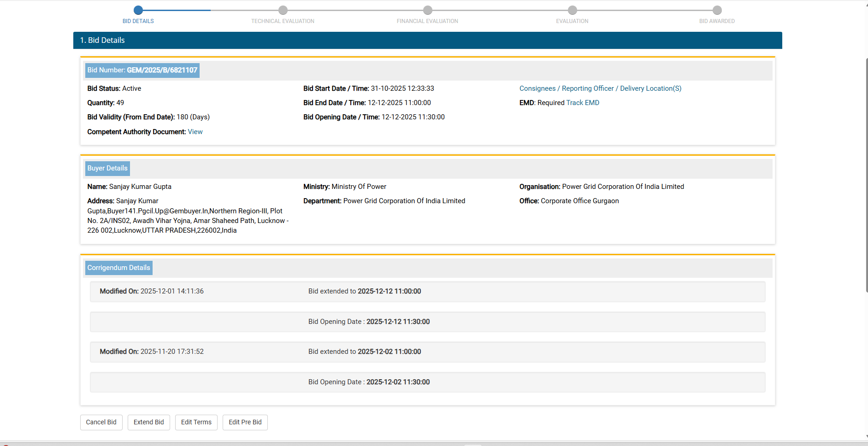The width and height of the screenshot is (868, 446).
Task: Click the vertical page scrollbar
Action: point(866,175)
